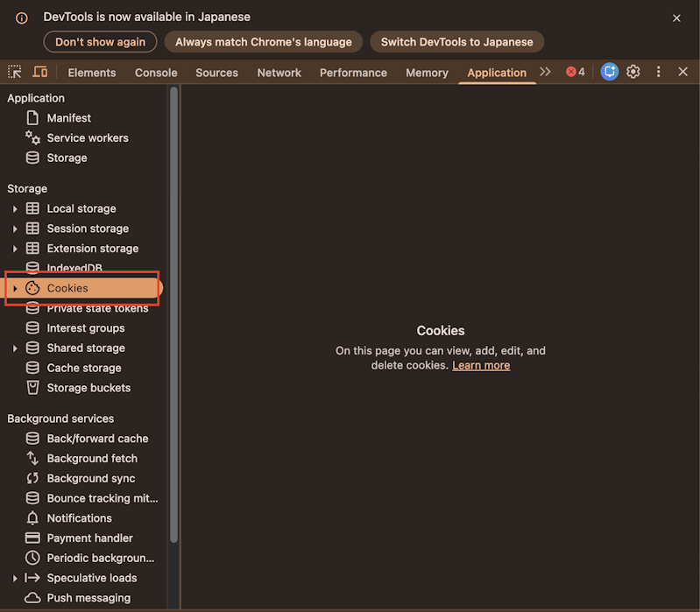The height and width of the screenshot is (612, 700).
Task: Click the Storage buckets bucket icon
Action: point(32,388)
